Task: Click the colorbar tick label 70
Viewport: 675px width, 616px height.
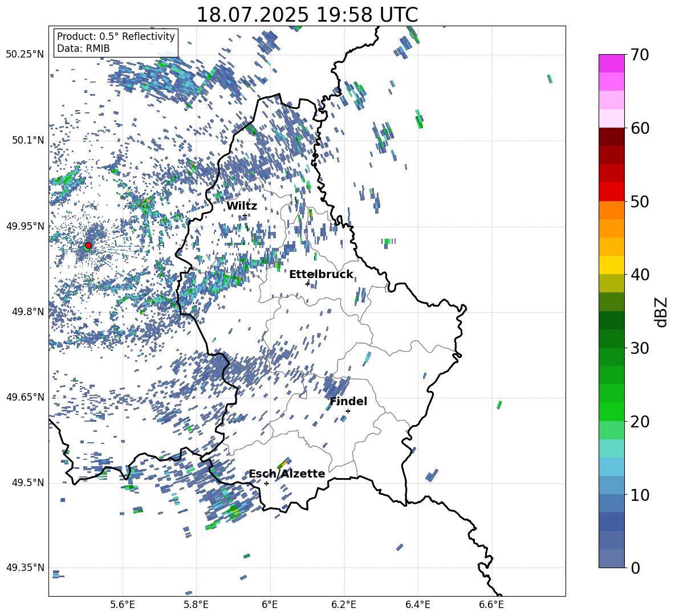Action: coord(640,55)
